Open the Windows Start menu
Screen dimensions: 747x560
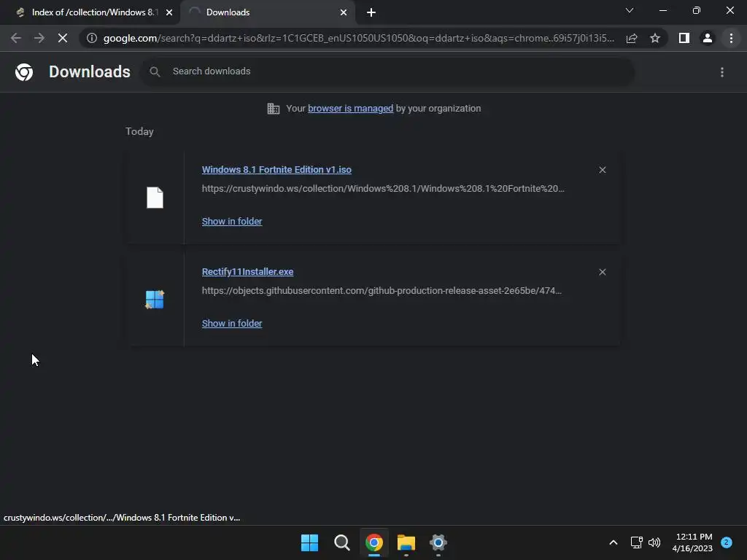pos(309,542)
